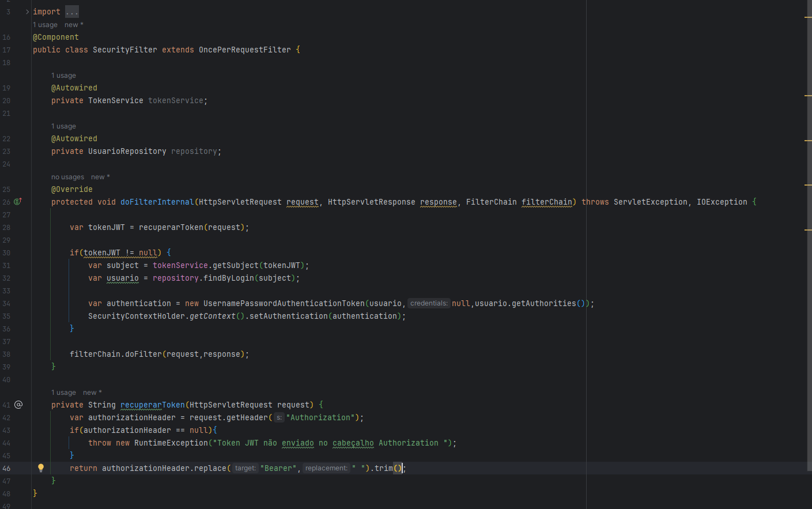Click 'getHeader' method call on line 42

pos(247,417)
